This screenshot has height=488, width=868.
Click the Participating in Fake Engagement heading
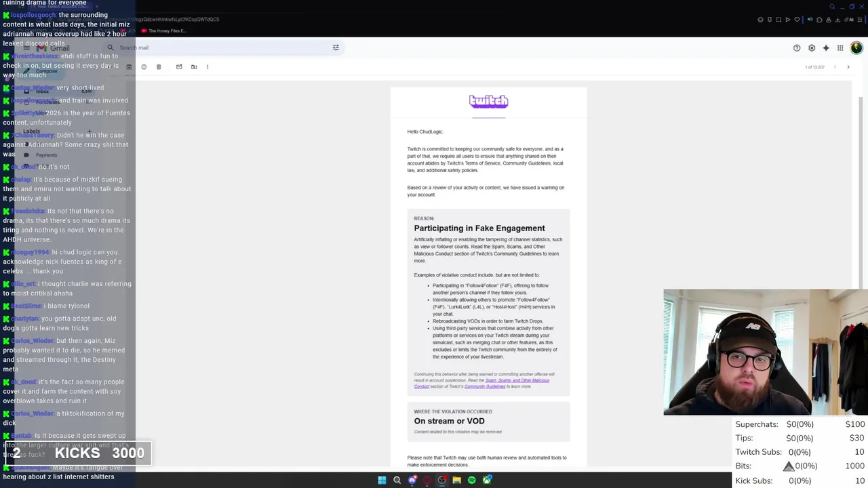tap(479, 228)
